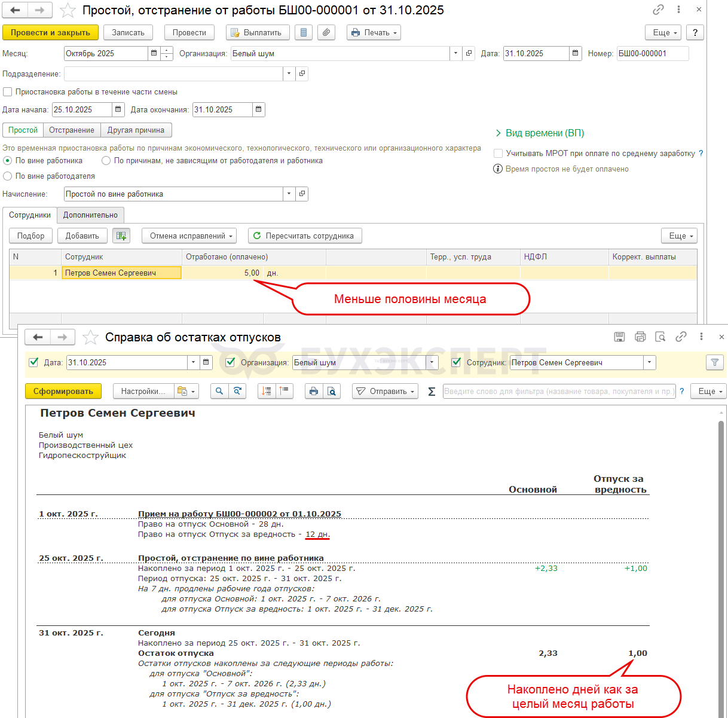Select the По вине работодателя radio option
The width and height of the screenshot is (728, 718).
tap(8, 176)
